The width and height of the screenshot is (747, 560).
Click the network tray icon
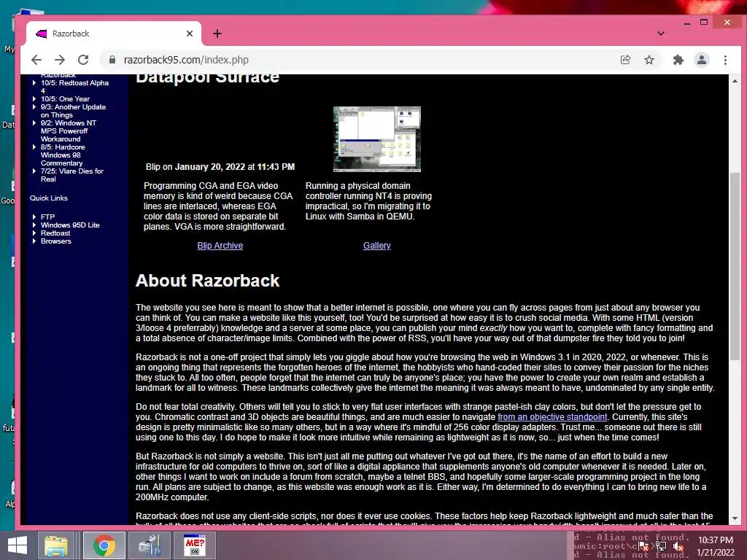point(660,546)
